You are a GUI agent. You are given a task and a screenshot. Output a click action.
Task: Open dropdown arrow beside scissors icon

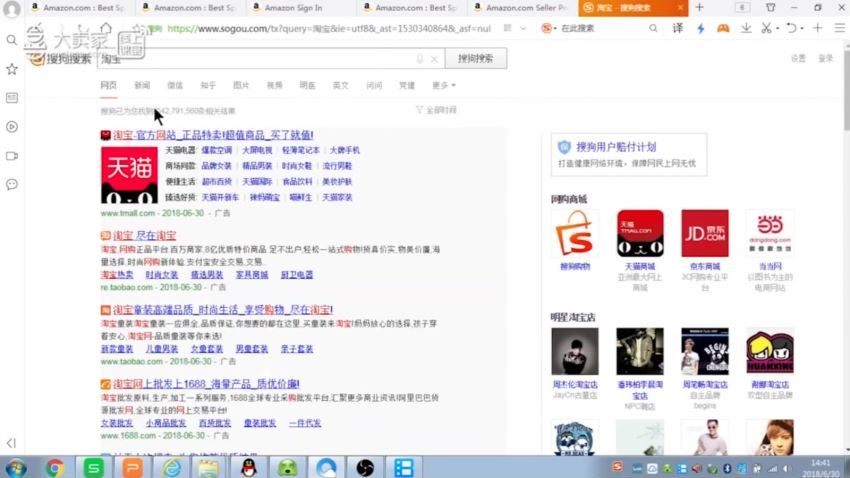[x=777, y=28]
